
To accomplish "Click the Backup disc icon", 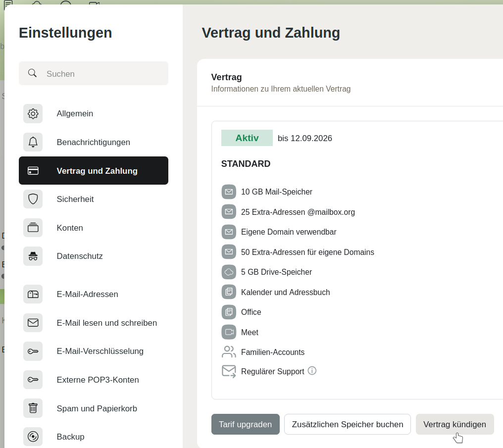I will point(33,437).
